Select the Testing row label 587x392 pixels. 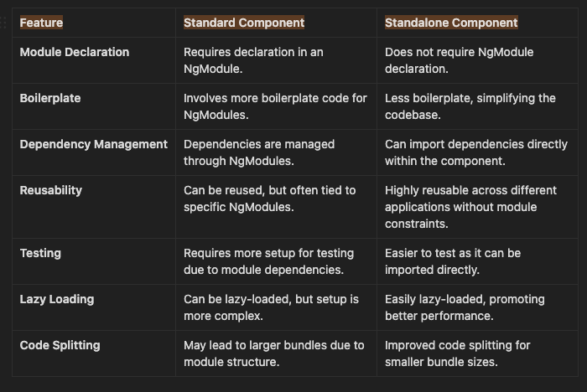tap(40, 253)
